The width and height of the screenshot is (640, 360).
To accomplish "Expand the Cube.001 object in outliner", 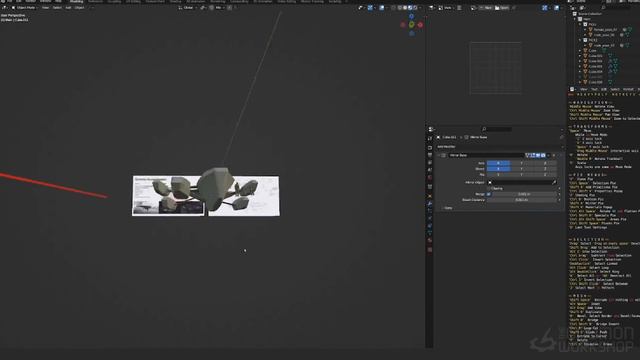I will 580,56.
